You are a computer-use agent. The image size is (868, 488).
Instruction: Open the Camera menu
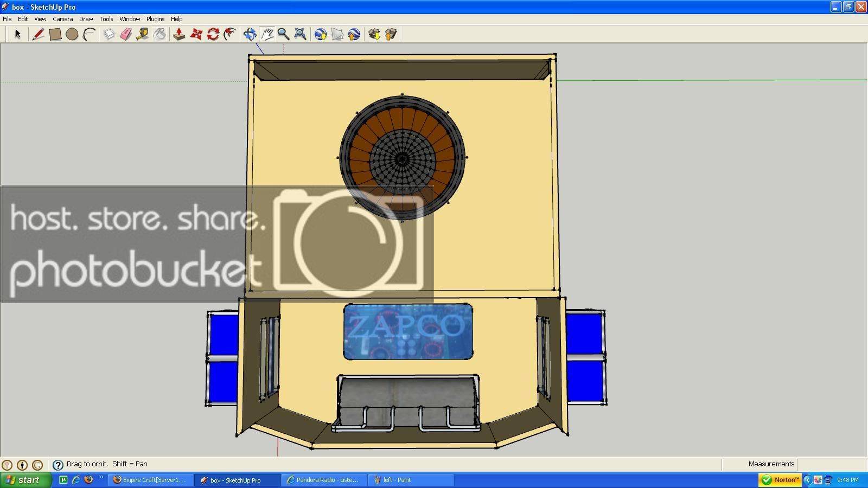pyautogui.click(x=63, y=19)
